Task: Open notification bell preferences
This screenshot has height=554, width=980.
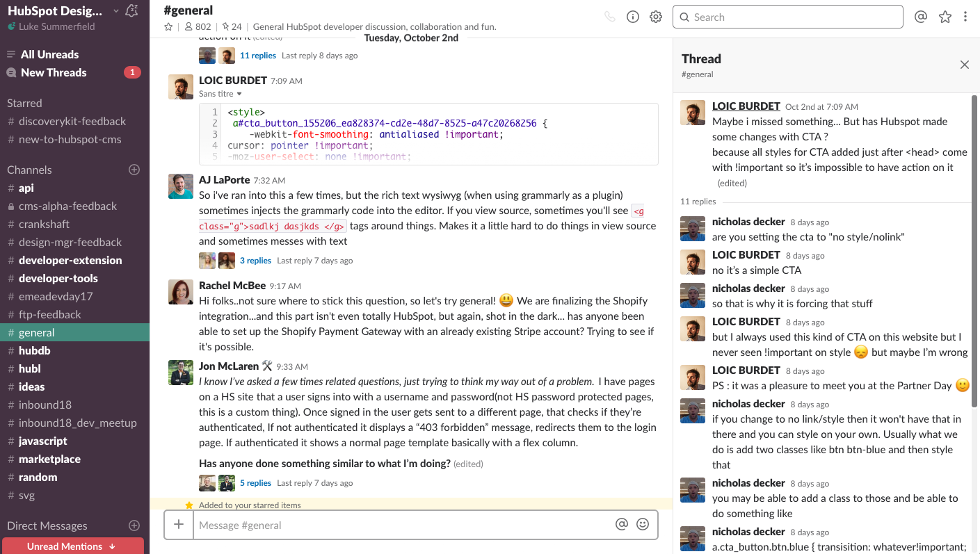Action: (x=131, y=10)
